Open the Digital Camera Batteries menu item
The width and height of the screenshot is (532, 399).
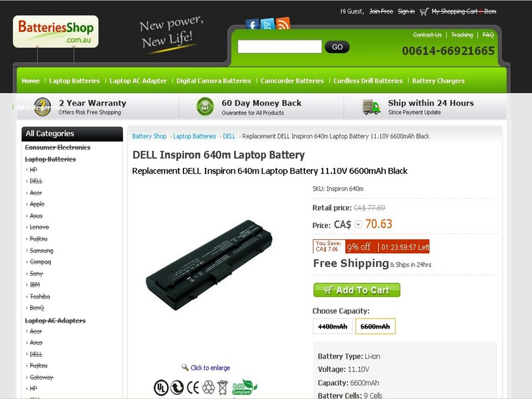pyautogui.click(x=214, y=81)
